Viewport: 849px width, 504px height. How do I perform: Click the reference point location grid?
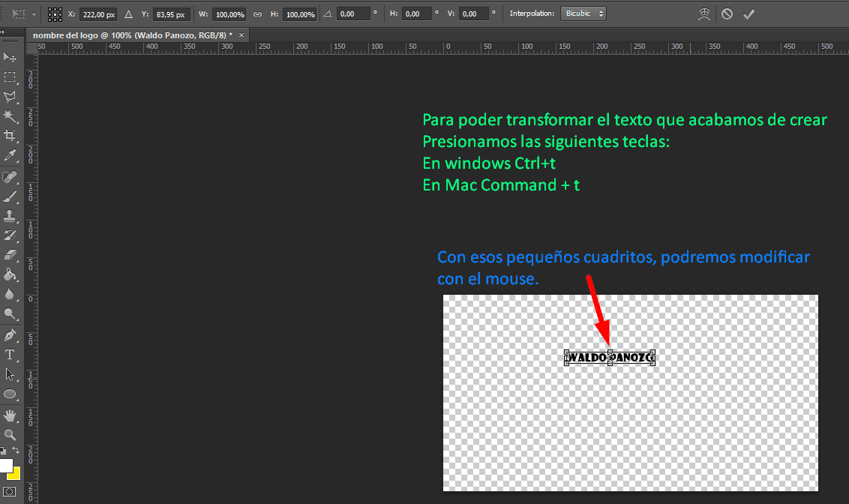(x=55, y=14)
